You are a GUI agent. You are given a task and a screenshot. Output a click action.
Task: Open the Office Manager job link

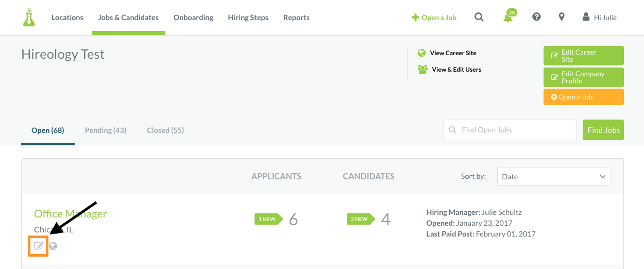(71, 214)
